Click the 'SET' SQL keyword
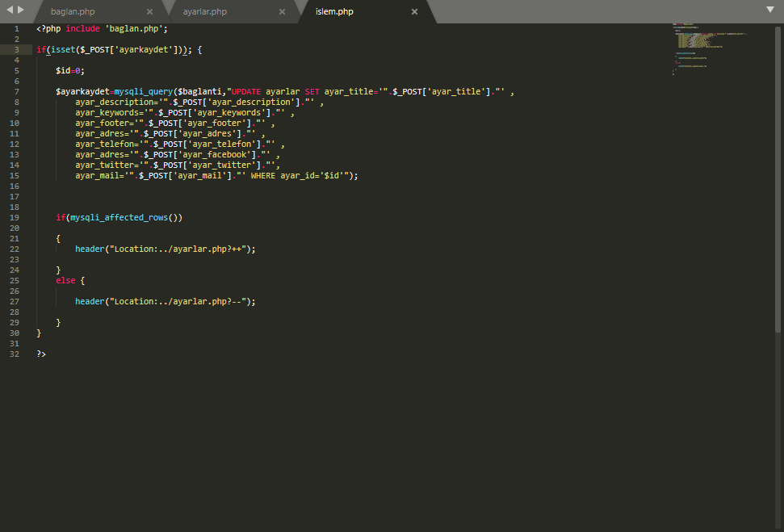 312,91
